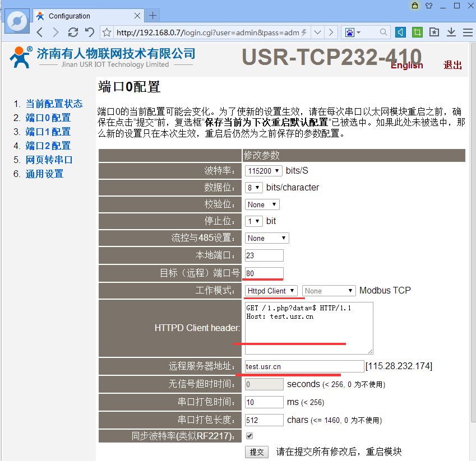Click the browser back arrow
Image resolution: width=476 pixels, height=461 pixels.
[x=40, y=32]
